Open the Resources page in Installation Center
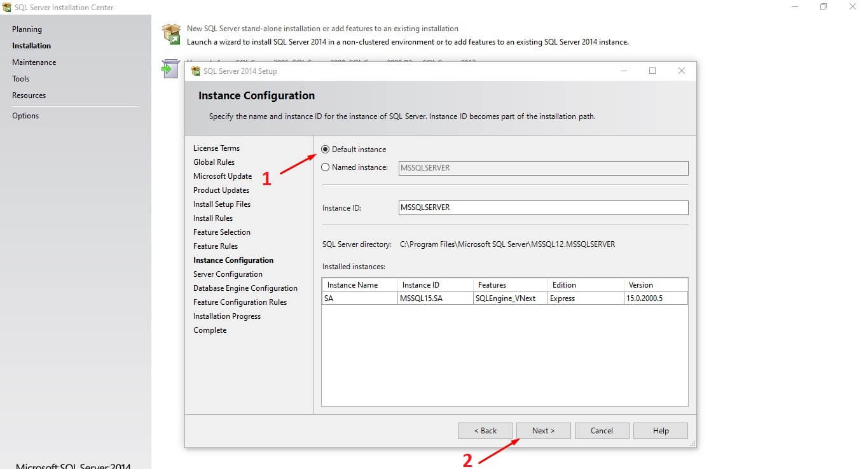This screenshot has width=868, height=469. coord(29,95)
